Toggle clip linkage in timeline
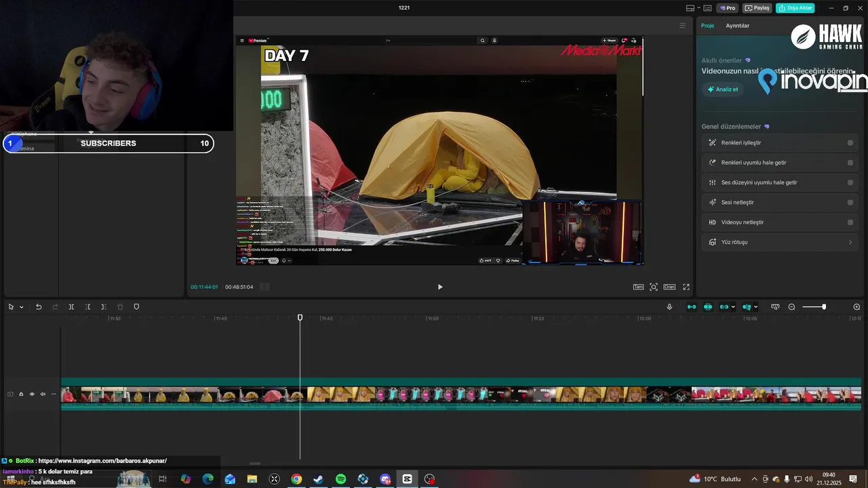868x488 pixels. [724, 307]
